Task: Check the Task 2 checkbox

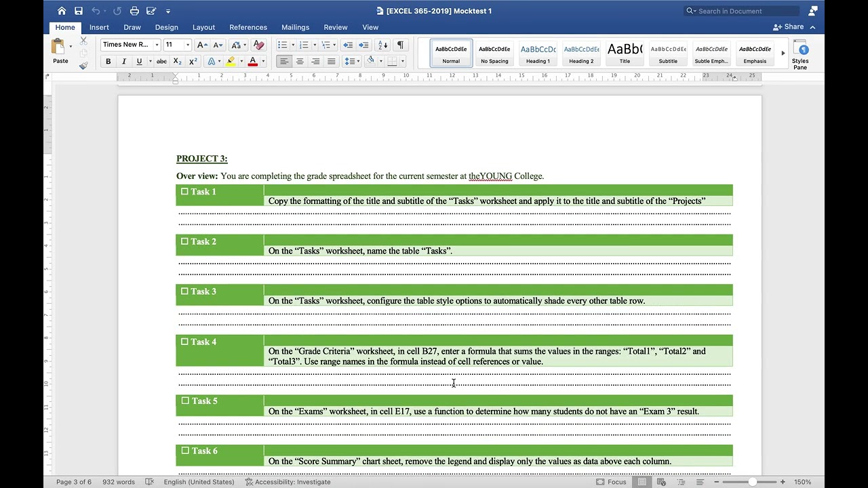Action: [x=184, y=241]
